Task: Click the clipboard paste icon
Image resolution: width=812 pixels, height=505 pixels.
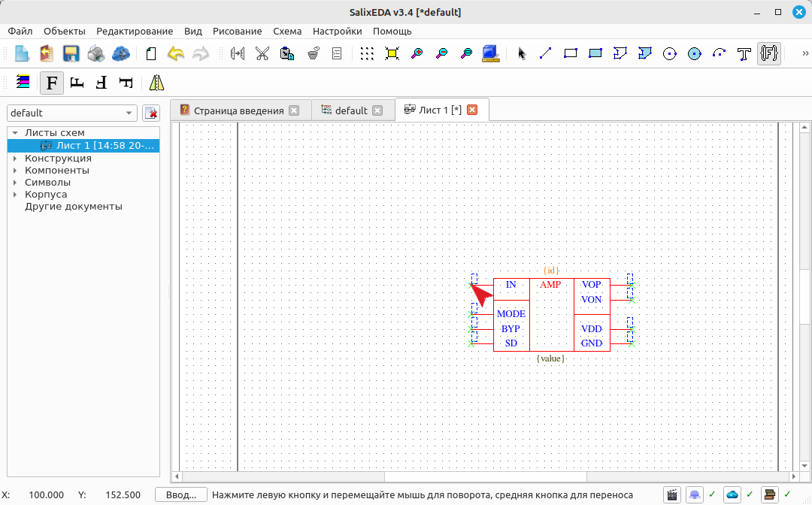Action: point(287,53)
